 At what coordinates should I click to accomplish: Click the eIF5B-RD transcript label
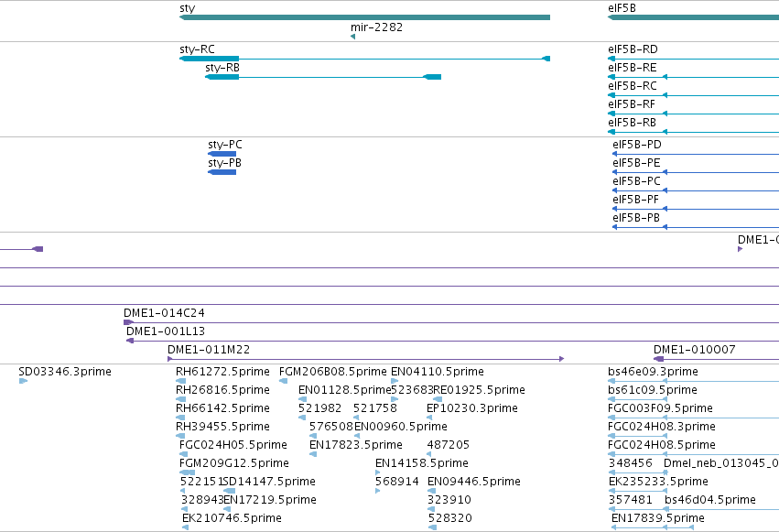point(633,49)
